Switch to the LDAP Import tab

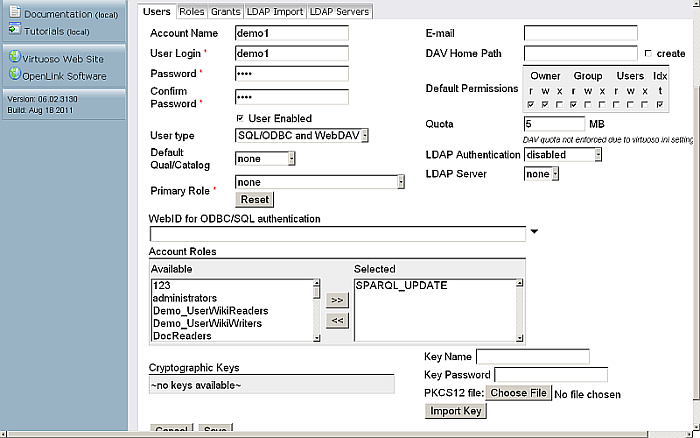(x=275, y=12)
